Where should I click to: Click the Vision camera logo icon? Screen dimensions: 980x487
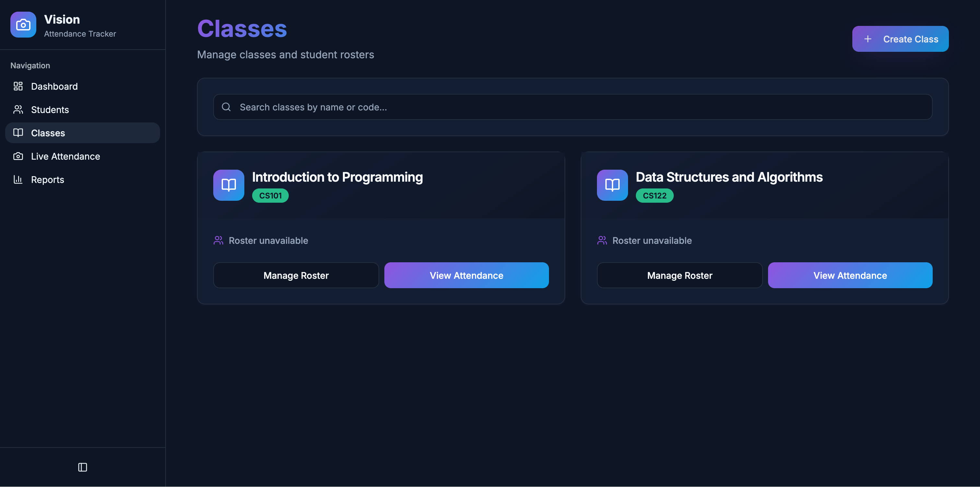[23, 24]
